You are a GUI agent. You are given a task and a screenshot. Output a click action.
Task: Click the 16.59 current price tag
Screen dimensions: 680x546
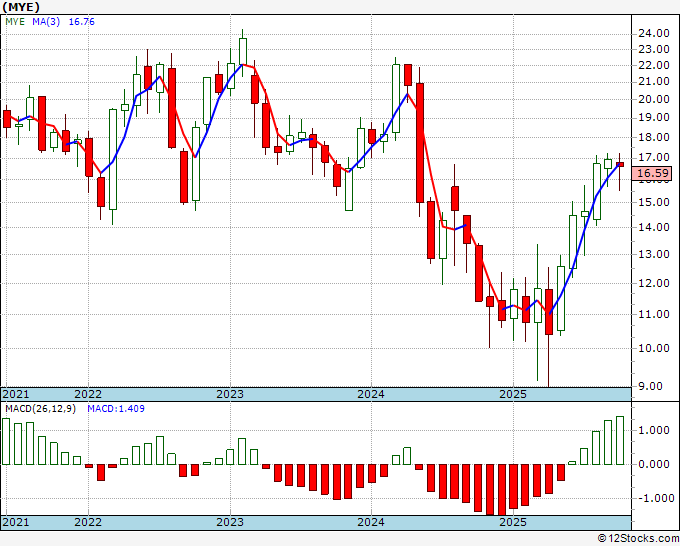pos(652,173)
